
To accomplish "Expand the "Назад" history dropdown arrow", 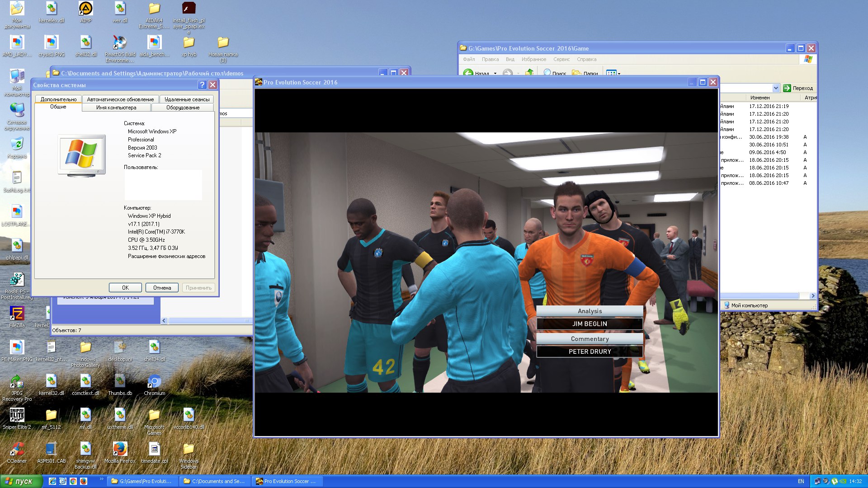I will click(x=495, y=73).
